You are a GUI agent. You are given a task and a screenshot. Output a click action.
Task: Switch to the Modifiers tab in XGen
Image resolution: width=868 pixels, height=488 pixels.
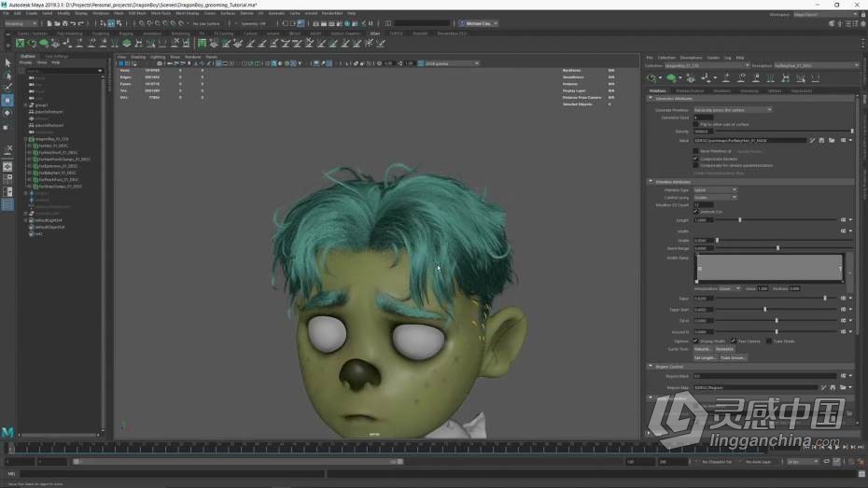click(721, 91)
